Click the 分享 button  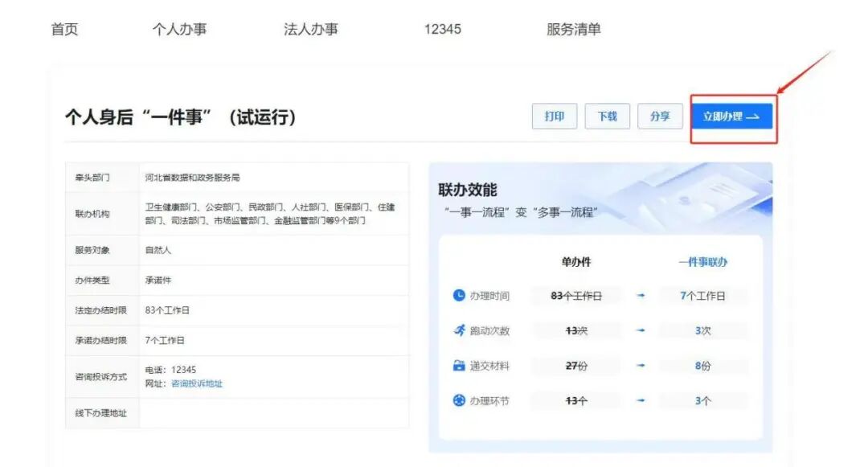click(660, 115)
